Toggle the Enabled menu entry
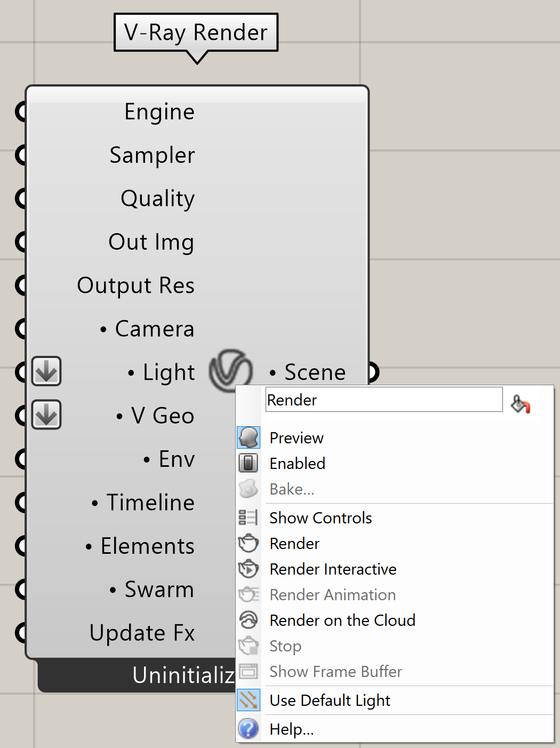This screenshot has height=748, width=560. coord(394,463)
